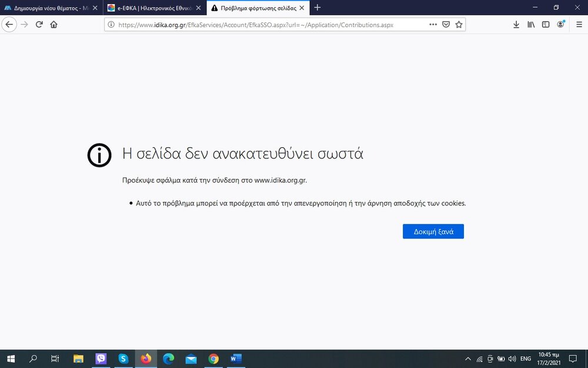Click the Δοκιμή ξανά button
Image resolution: width=588 pixels, height=368 pixels.
433,231
